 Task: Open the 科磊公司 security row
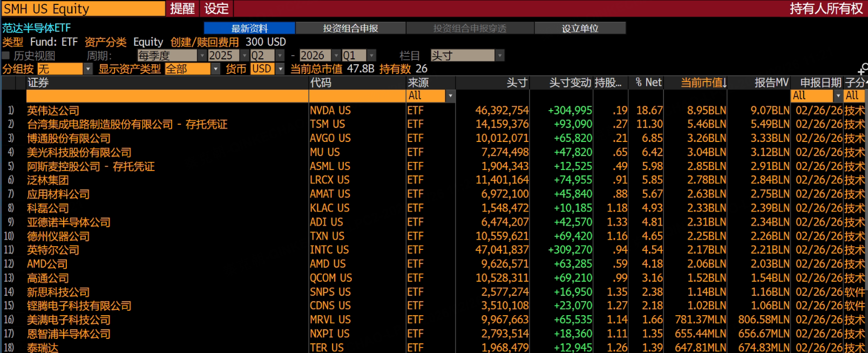coord(48,208)
